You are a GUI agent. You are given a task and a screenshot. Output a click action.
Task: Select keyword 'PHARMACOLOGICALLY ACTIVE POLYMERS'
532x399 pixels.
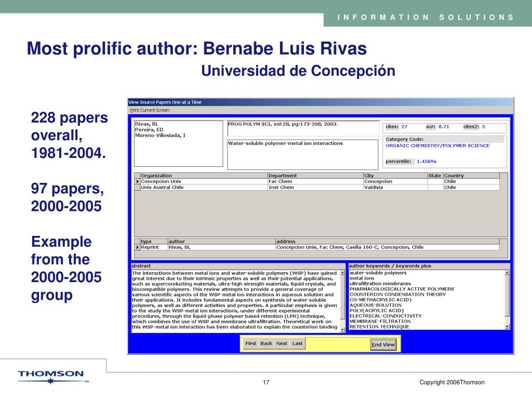pyautogui.click(x=402, y=289)
